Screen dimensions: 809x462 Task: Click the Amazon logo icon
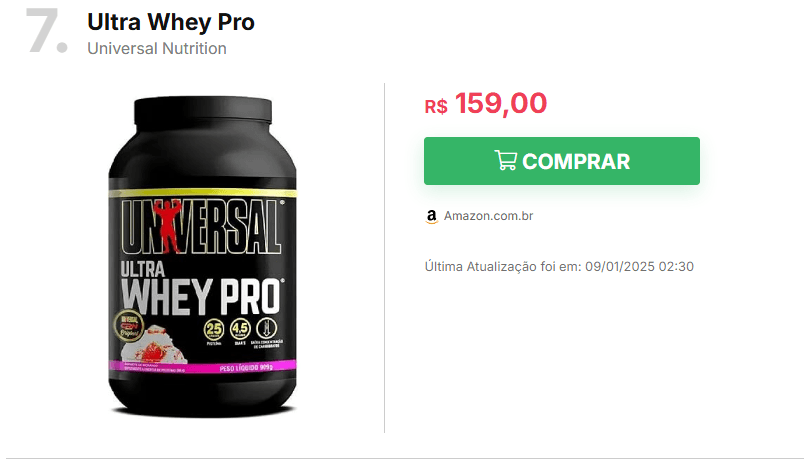pyautogui.click(x=431, y=217)
